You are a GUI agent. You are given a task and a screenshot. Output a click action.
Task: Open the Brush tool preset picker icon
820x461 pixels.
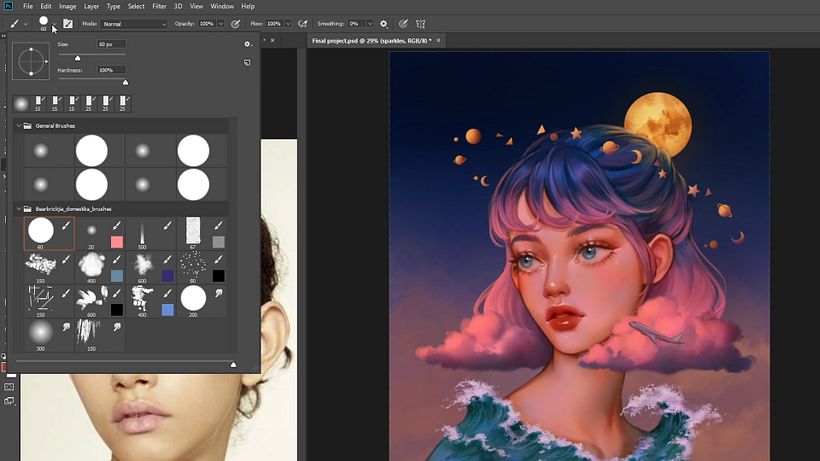(43, 22)
